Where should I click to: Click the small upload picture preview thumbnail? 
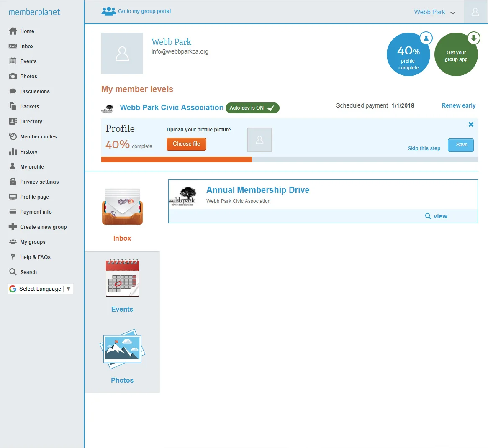(259, 140)
